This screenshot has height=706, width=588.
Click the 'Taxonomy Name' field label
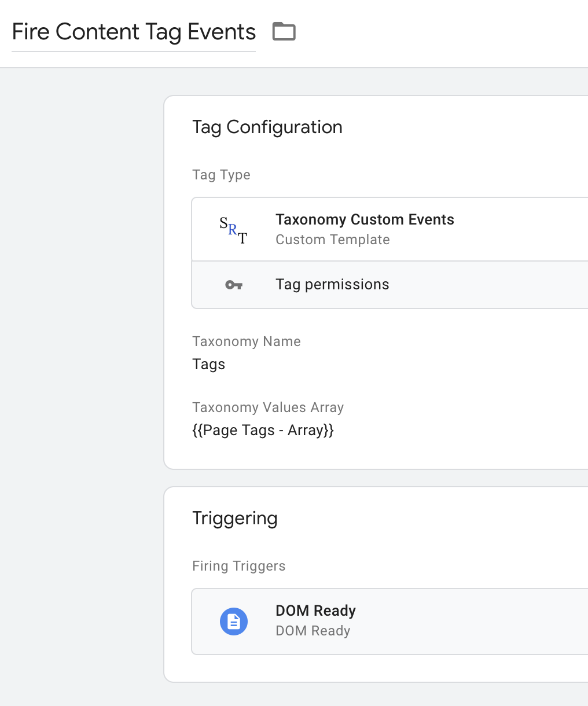[x=246, y=341]
